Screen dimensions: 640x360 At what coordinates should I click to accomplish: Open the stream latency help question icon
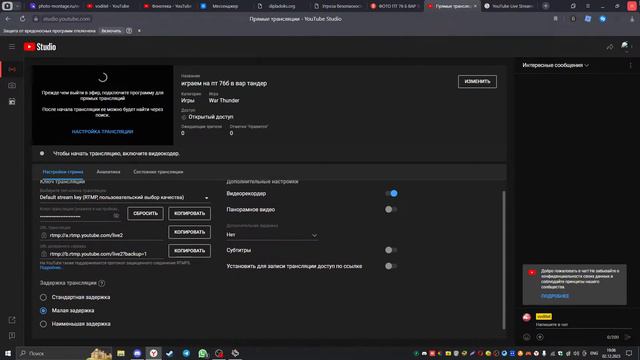point(102,283)
